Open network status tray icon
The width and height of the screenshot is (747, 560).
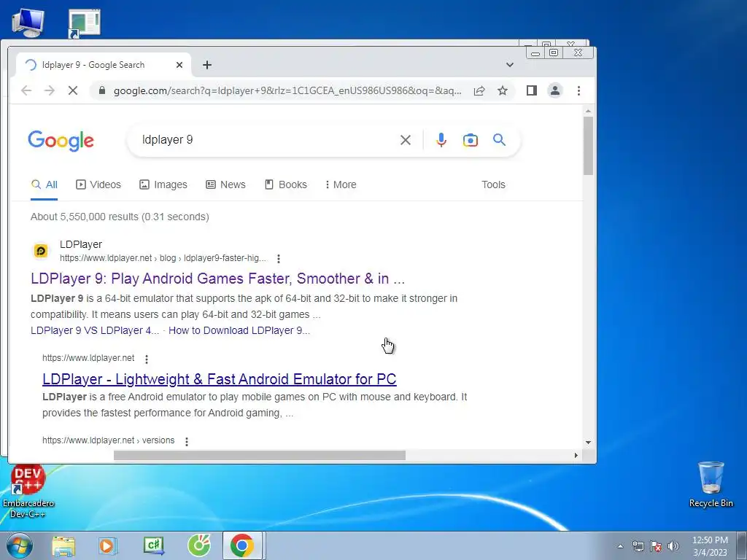[638, 546]
